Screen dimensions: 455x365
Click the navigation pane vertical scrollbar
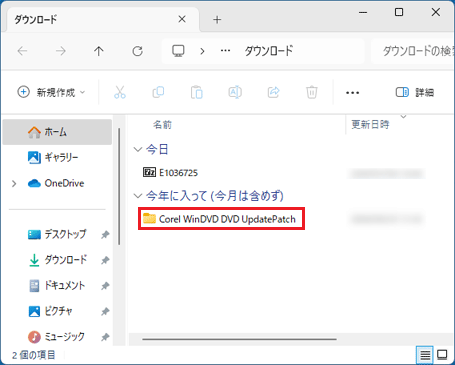tap(119, 187)
